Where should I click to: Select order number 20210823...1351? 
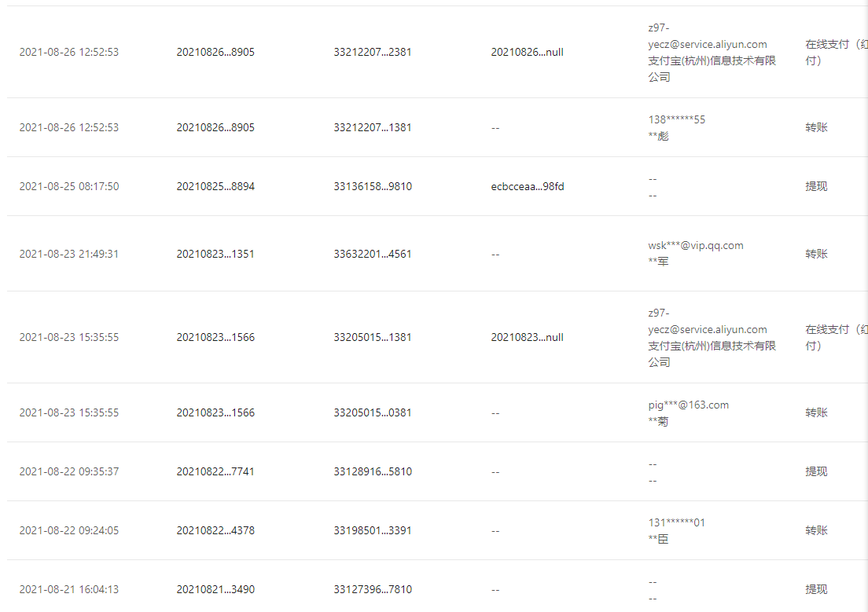click(x=215, y=254)
